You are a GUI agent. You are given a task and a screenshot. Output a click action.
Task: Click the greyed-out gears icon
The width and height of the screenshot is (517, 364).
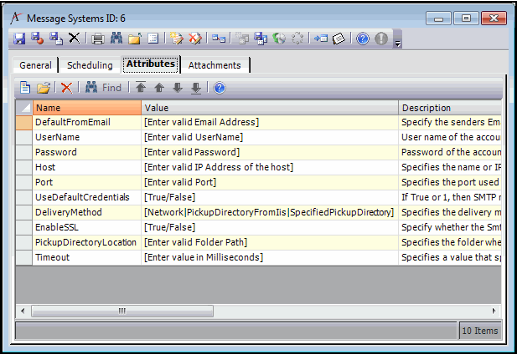coord(242,39)
